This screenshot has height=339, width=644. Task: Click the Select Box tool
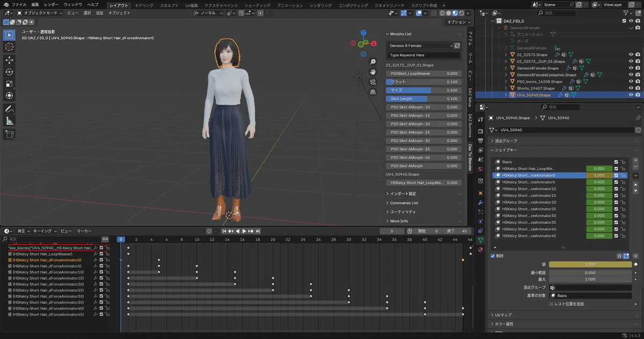coord(9,35)
